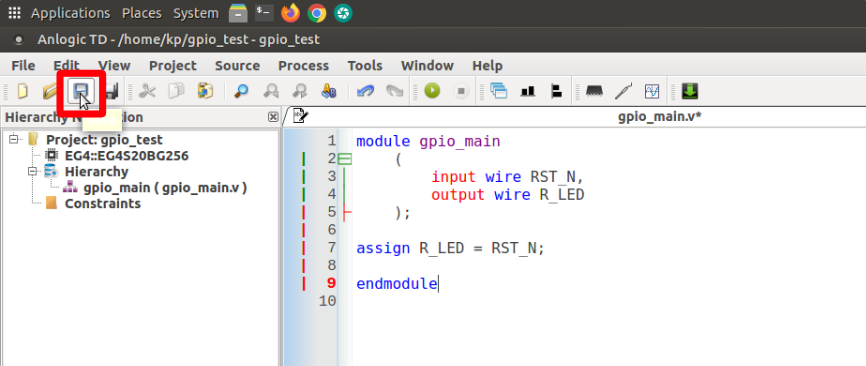Open the Window menu
The width and height of the screenshot is (866, 366).
point(427,66)
